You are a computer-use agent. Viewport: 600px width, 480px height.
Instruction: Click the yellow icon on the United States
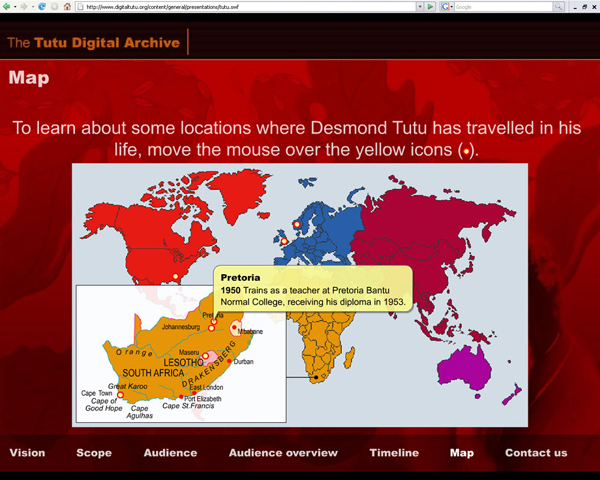(x=175, y=276)
